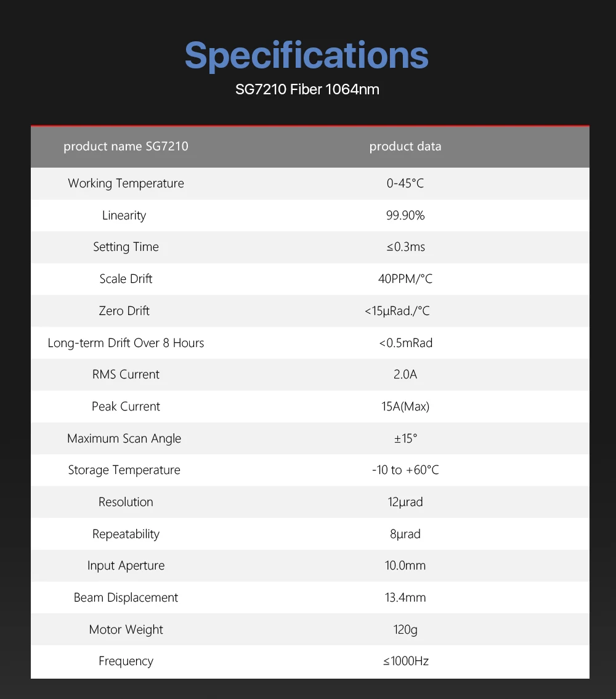Select the SG7210 Fiber 1064nm subtitle
Image resolution: width=616 pixels, height=699 pixels.
click(307, 89)
